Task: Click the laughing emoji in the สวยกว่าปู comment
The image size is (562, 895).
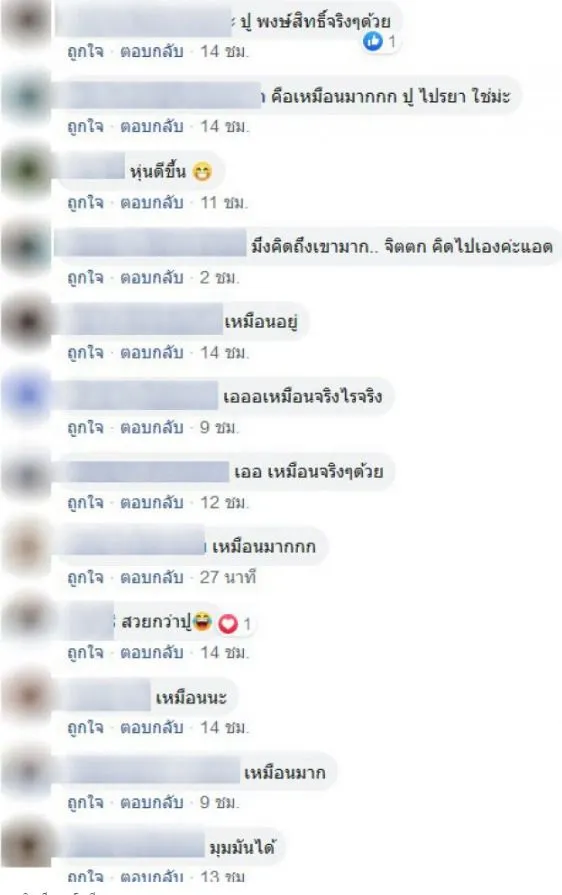Action: pyautogui.click(x=203, y=620)
